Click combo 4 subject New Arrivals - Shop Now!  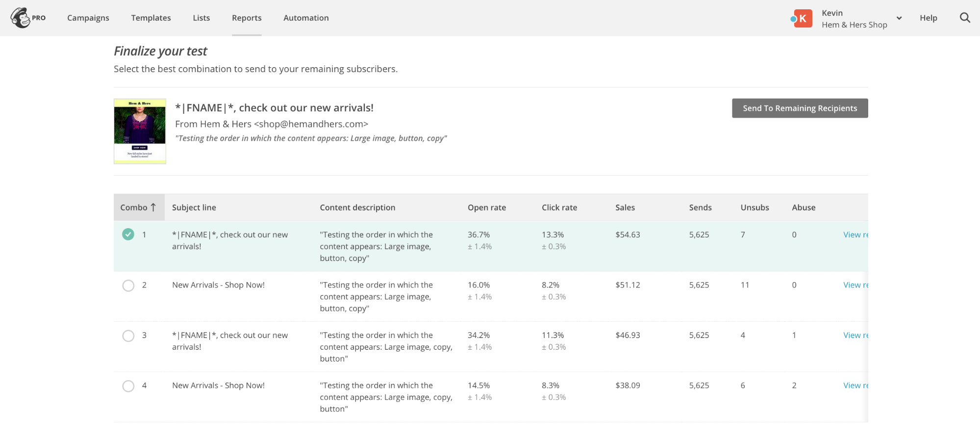(218, 386)
